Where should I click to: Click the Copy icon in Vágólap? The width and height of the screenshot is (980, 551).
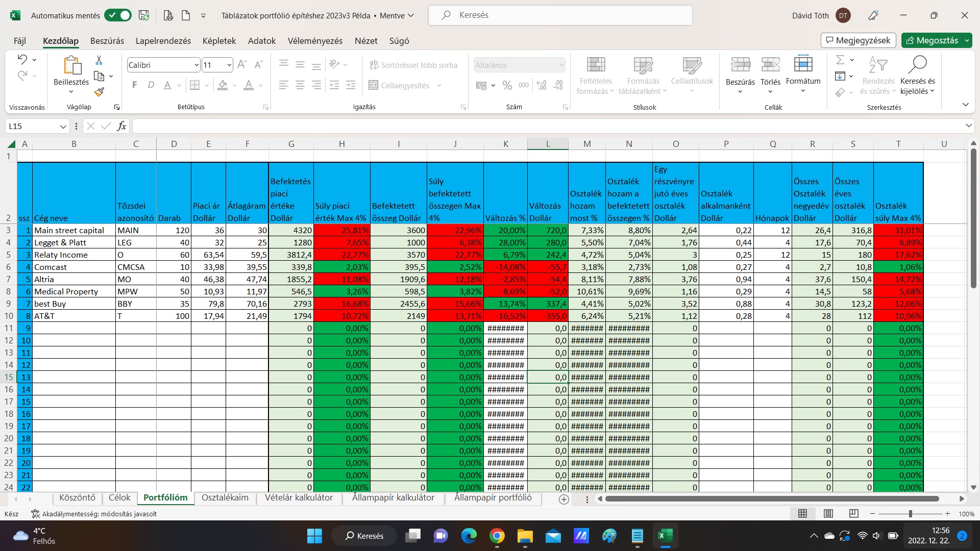click(99, 76)
